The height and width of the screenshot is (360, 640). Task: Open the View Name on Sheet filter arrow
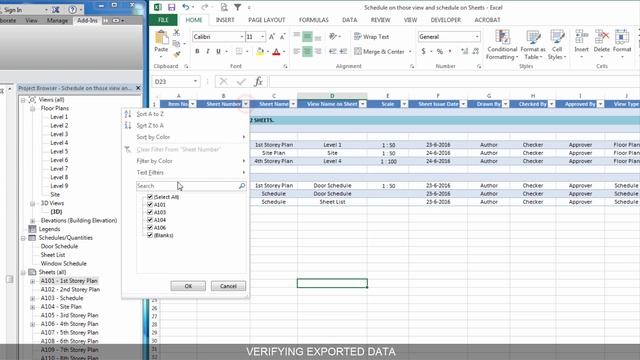point(362,104)
